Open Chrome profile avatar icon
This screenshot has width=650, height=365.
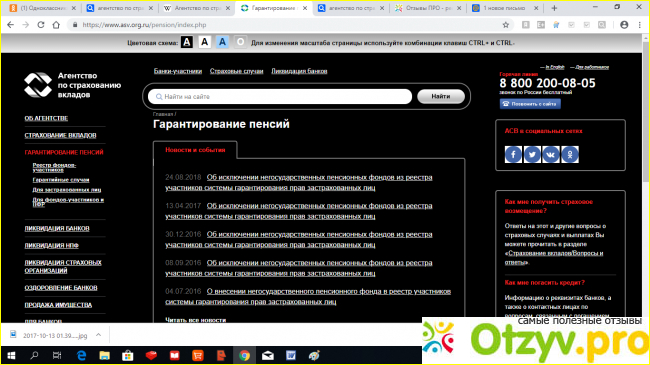coord(624,25)
